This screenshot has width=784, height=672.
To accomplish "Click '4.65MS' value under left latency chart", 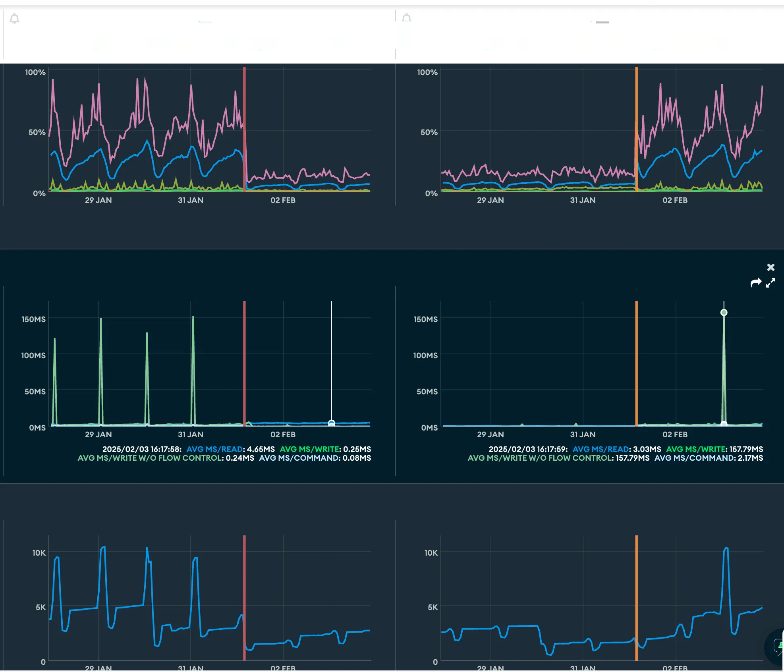I will pos(261,449).
